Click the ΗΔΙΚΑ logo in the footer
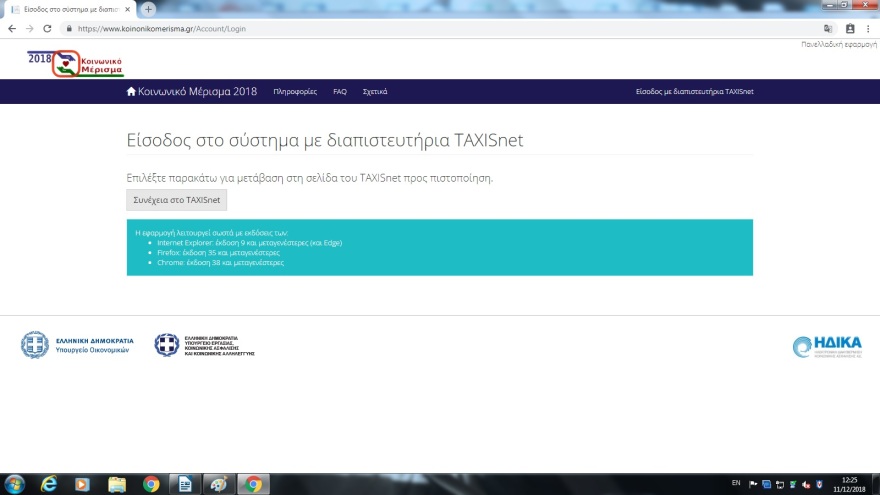880x495 pixels. pyautogui.click(x=826, y=346)
